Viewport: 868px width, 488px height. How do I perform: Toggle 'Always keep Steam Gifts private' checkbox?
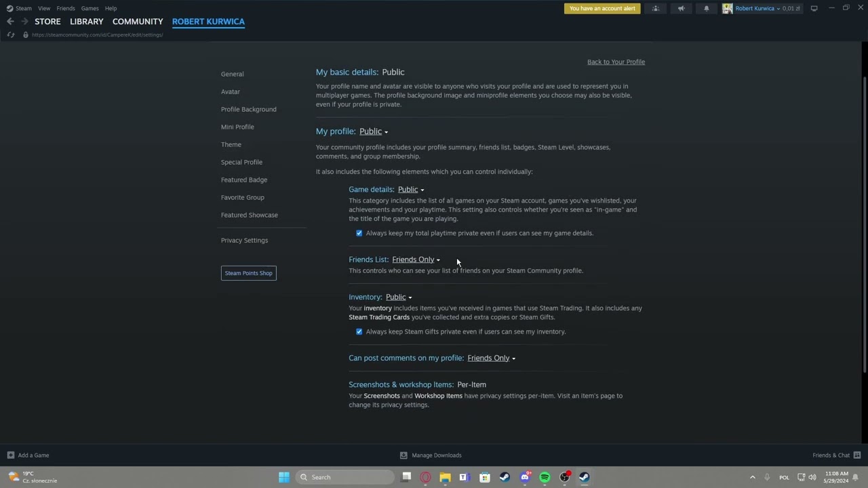coord(359,332)
